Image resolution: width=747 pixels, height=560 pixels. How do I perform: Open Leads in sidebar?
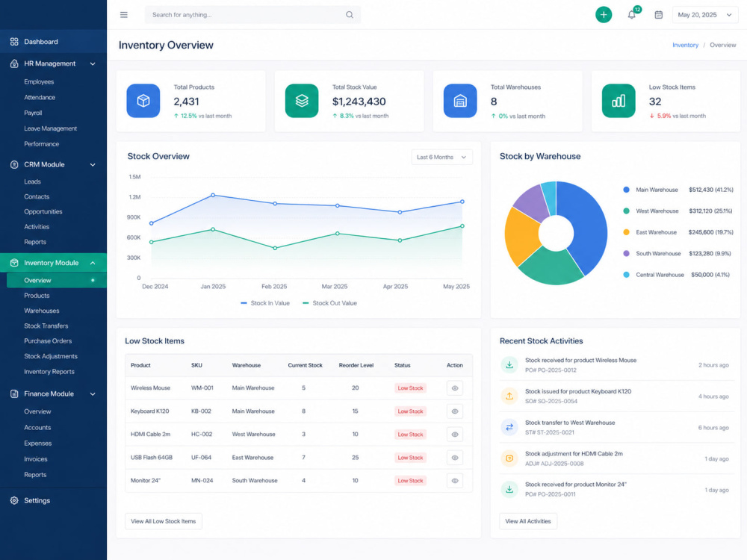tap(32, 181)
